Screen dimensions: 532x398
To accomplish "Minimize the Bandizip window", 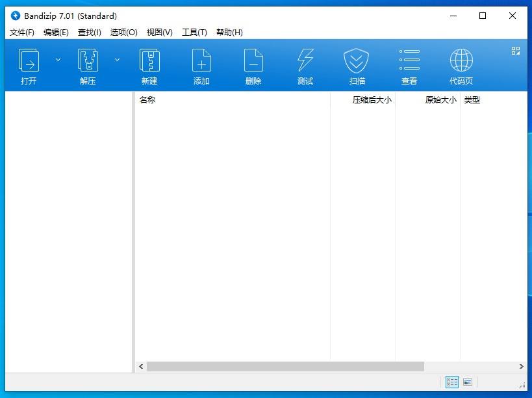I will 453,16.
